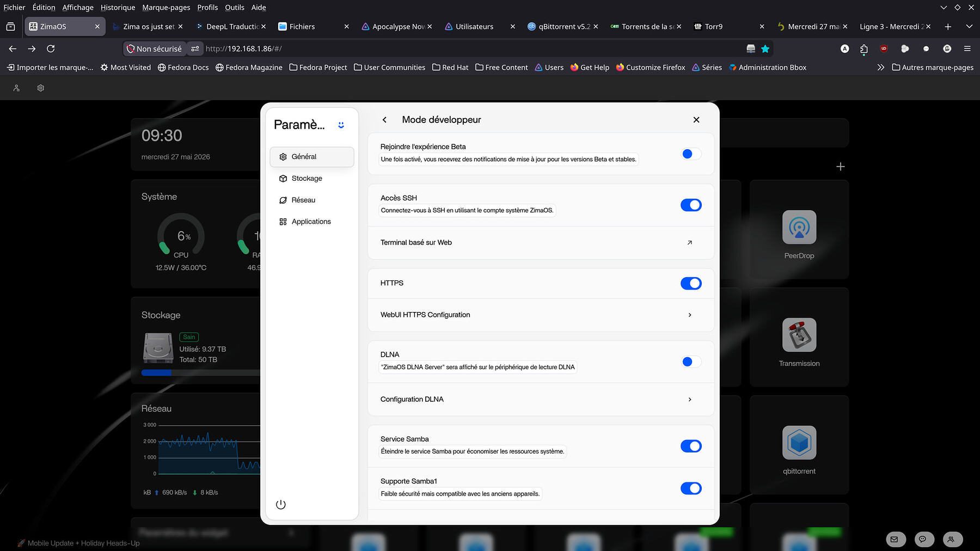Turn off the Service Samba switch
This screenshot has width=980, height=551.
691,446
